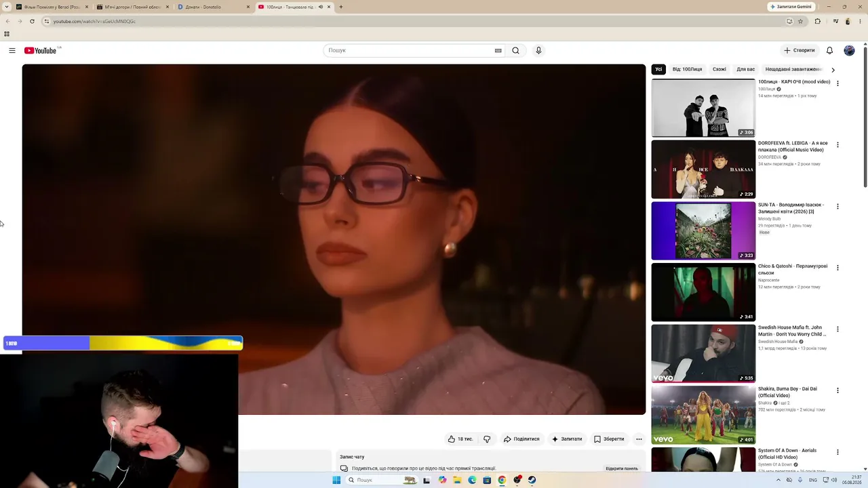Click the Поділитися share button
The width and height of the screenshot is (868, 488).
coord(521,439)
